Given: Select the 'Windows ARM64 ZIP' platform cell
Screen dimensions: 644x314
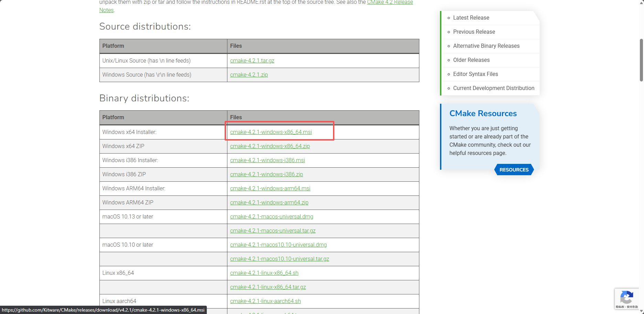Looking at the screenshot, I should (x=163, y=202).
